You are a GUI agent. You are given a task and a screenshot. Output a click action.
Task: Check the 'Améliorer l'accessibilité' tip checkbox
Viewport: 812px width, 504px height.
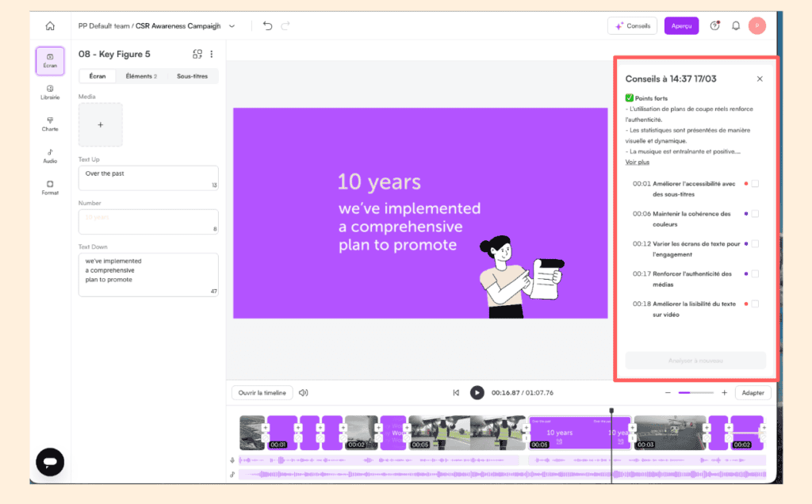755,184
